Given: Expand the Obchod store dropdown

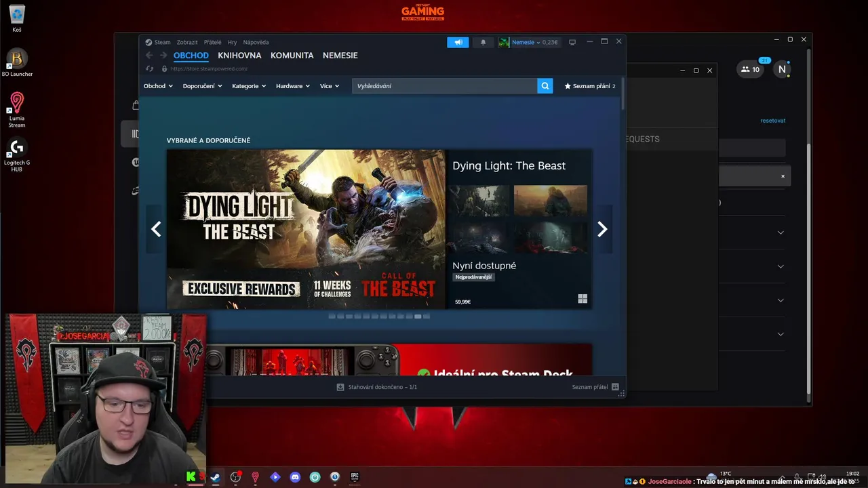Looking at the screenshot, I should click(158, 86).
